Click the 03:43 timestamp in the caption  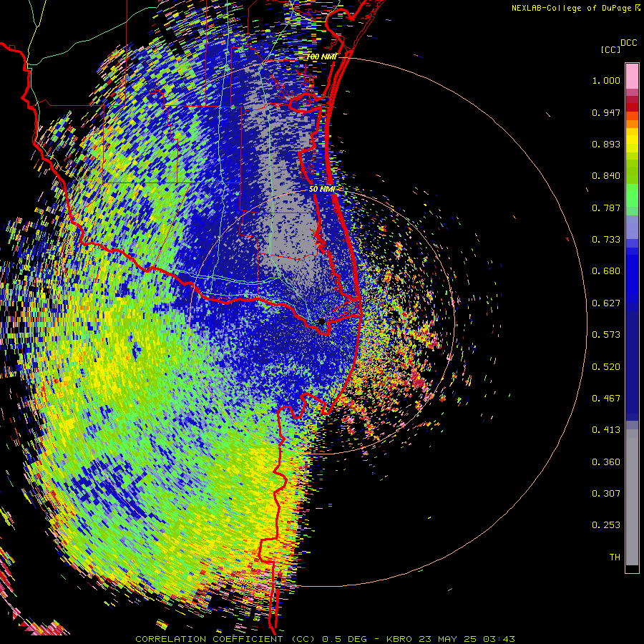pyautogui.click(x=499, y=639)
